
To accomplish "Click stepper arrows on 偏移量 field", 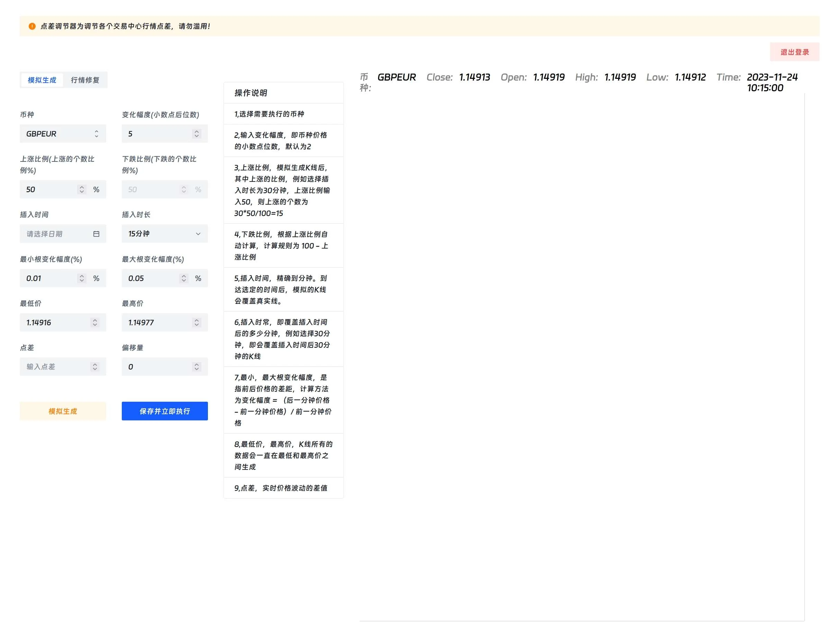I will click(197, 366).
